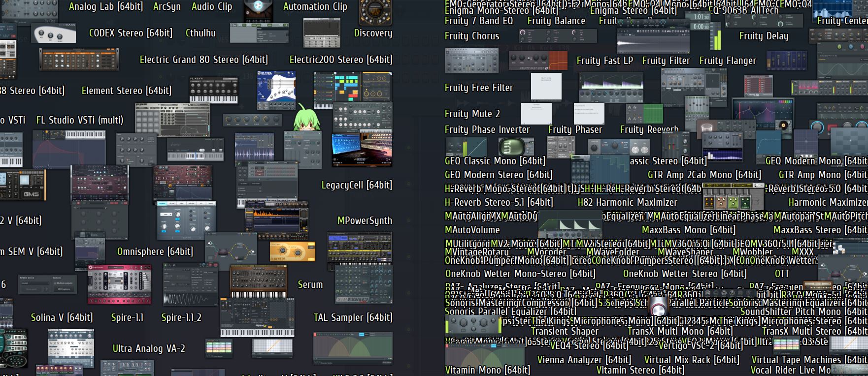Image resolution: width=868 pixels, height=376 pixels.
Task: Pick the blue guitar plugin thumbnail
Action: (276, 91)
